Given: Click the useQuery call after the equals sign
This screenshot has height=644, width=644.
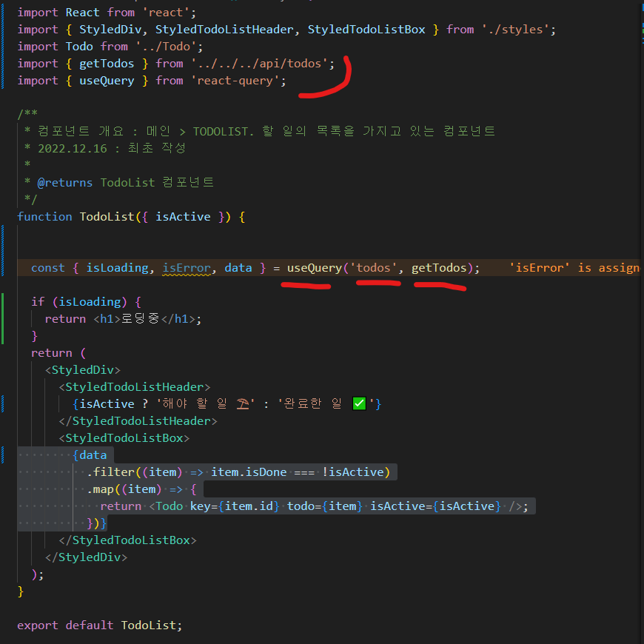Looking at the screenshot, I should click(315, 268).
